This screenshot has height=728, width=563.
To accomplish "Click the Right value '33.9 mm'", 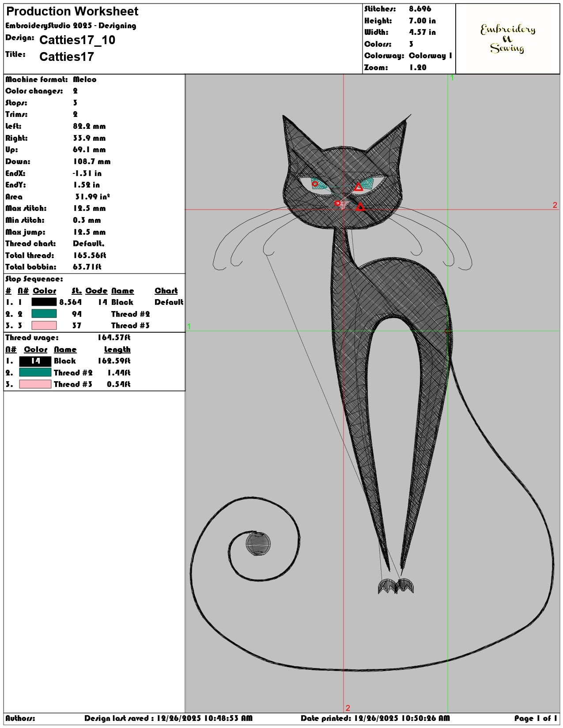I will 89,138.
